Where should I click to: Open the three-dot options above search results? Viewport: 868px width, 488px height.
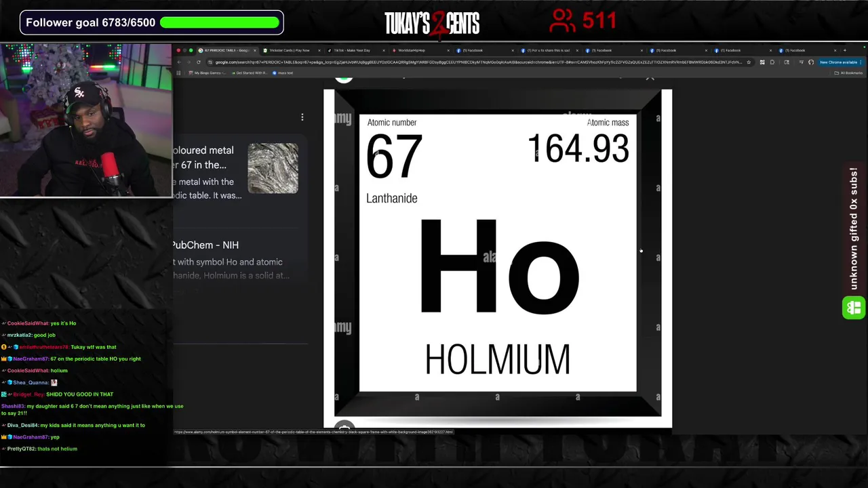302,117
